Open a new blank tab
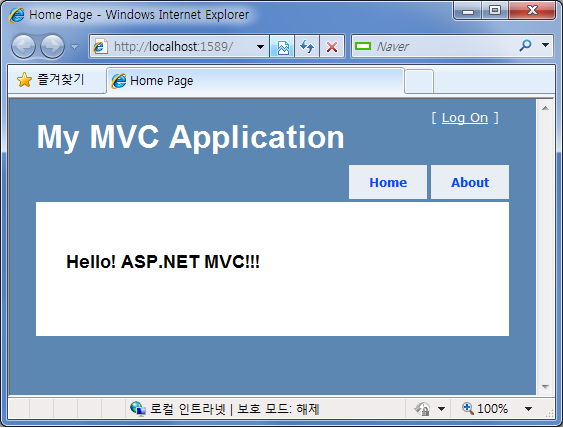This screenshot has width=563, height=428. click(x=419, y=82)
